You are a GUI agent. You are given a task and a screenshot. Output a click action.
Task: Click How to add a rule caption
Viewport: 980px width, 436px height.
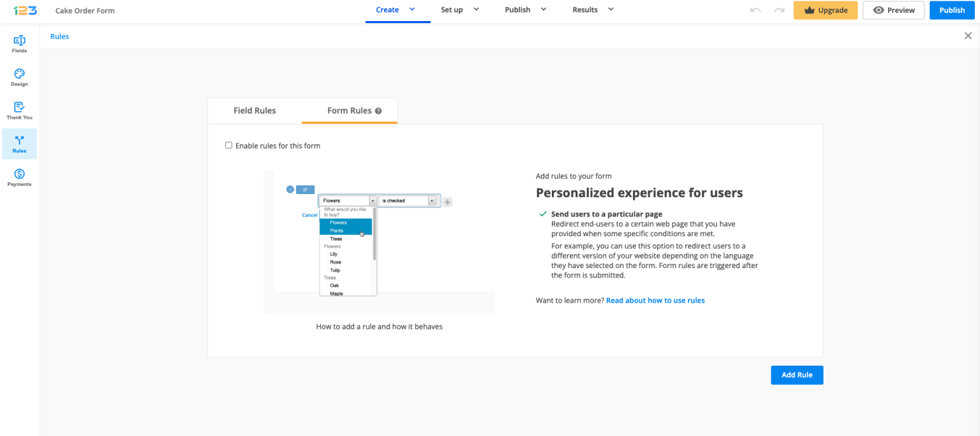click(379, 326)
